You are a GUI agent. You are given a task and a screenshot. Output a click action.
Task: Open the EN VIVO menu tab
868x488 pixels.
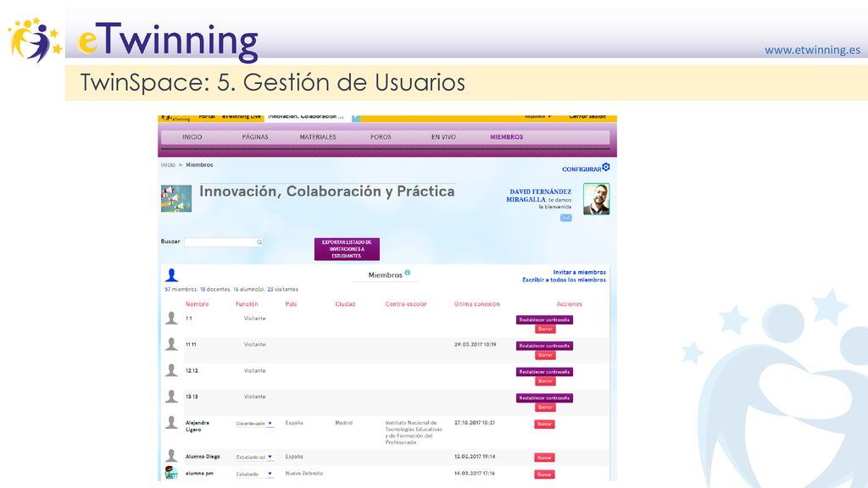[x=443, y=137]
